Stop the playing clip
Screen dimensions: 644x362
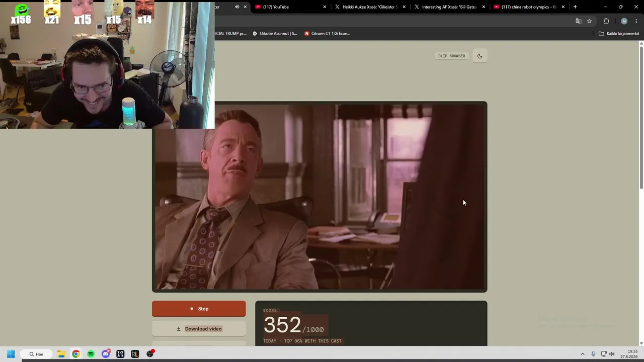199,309
